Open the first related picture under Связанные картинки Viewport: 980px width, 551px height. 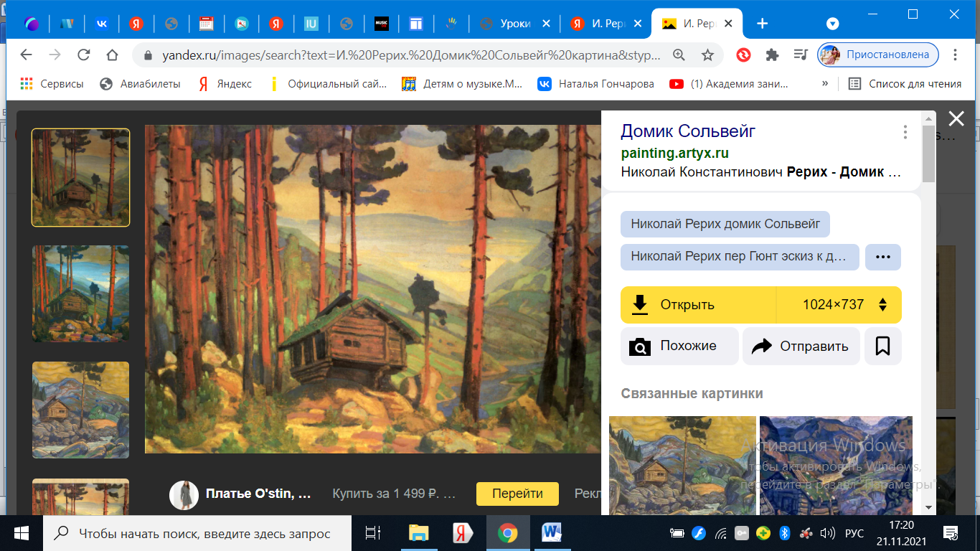point(682,466)
